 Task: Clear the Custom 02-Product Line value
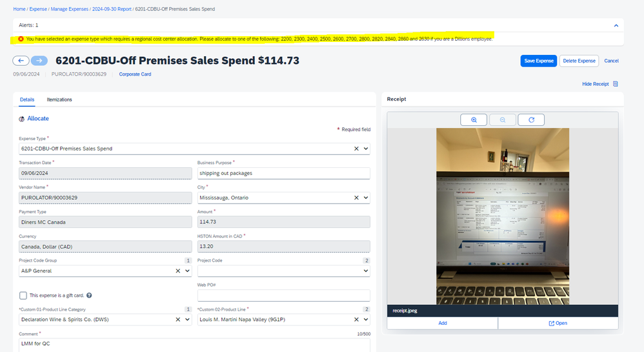356,320
